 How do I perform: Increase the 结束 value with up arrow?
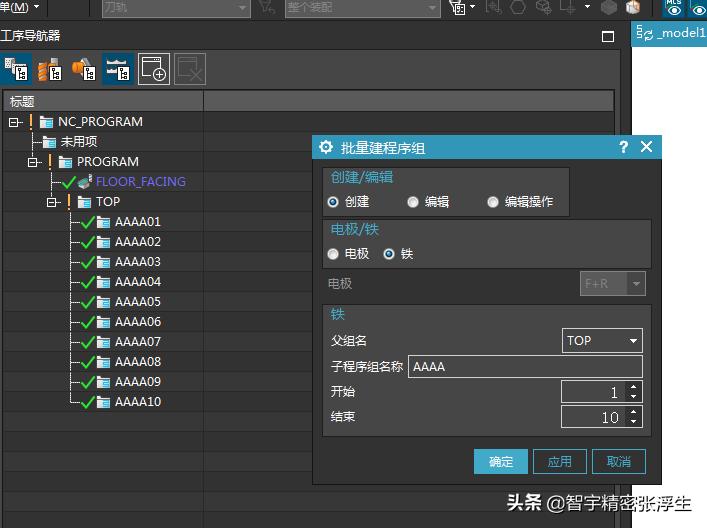[x=634, y=412]
